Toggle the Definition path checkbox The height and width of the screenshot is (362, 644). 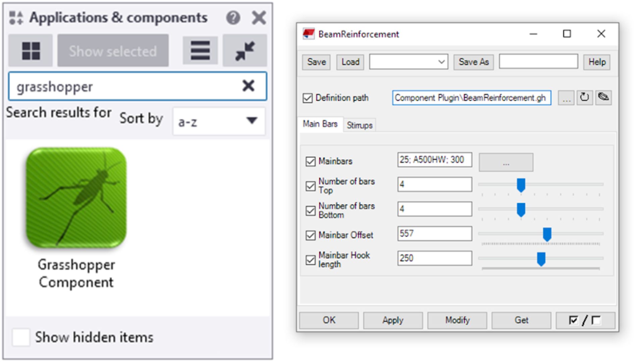click(308, 98)
